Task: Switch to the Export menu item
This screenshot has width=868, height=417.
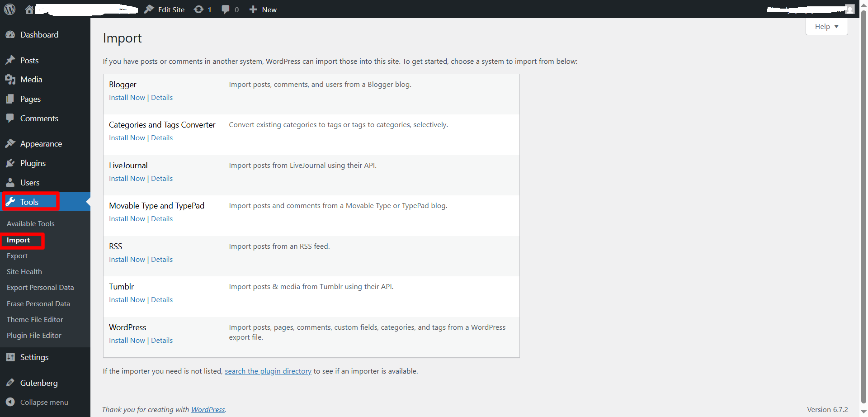Action: point(17,256)
